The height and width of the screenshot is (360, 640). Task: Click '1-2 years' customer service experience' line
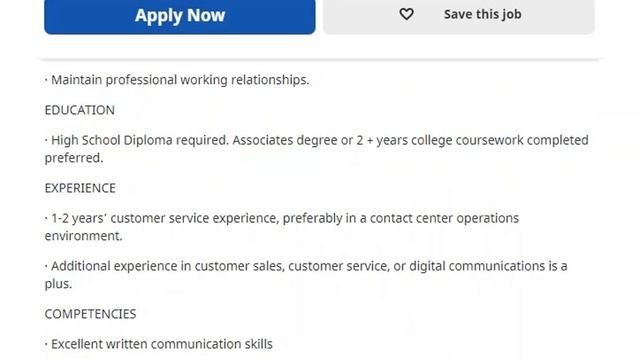tap(162, 218)
